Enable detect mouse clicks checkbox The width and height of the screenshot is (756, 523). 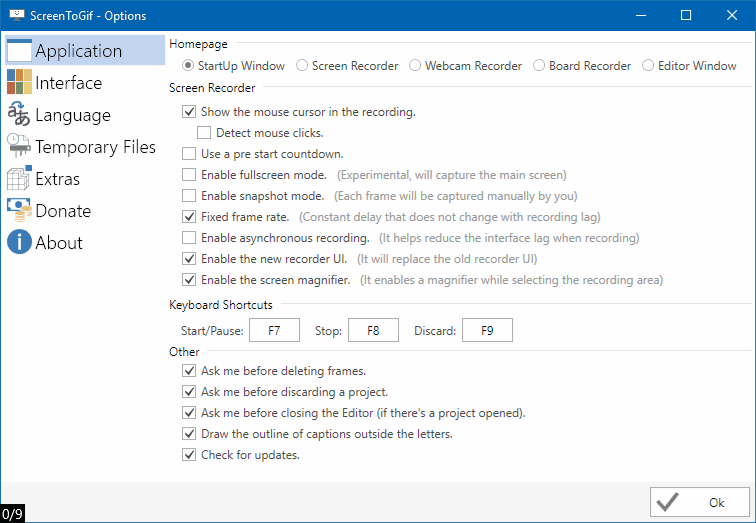coord(205,132)
